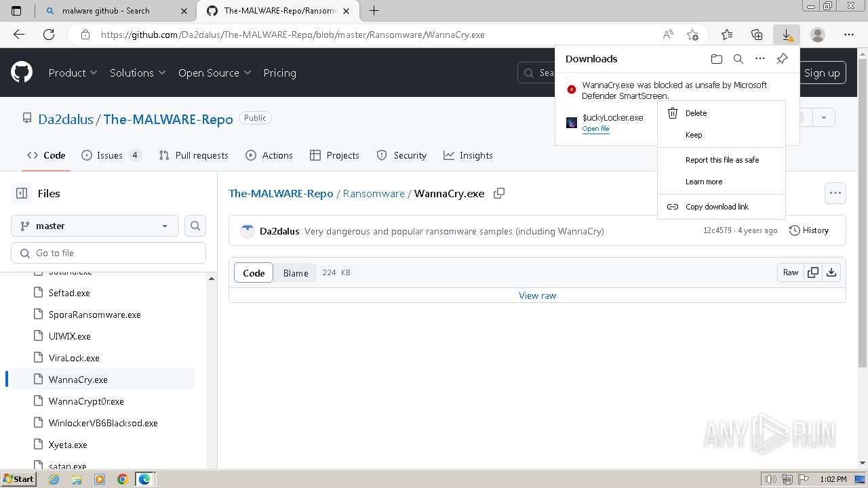Open the file's more options ellipsis button
868x488 pixels.
click(x=835, y=193)
